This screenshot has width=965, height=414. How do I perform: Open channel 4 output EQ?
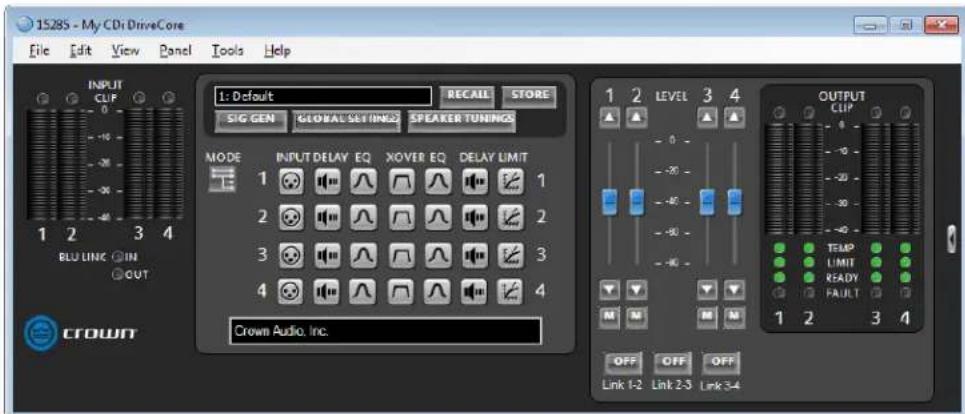436,290
